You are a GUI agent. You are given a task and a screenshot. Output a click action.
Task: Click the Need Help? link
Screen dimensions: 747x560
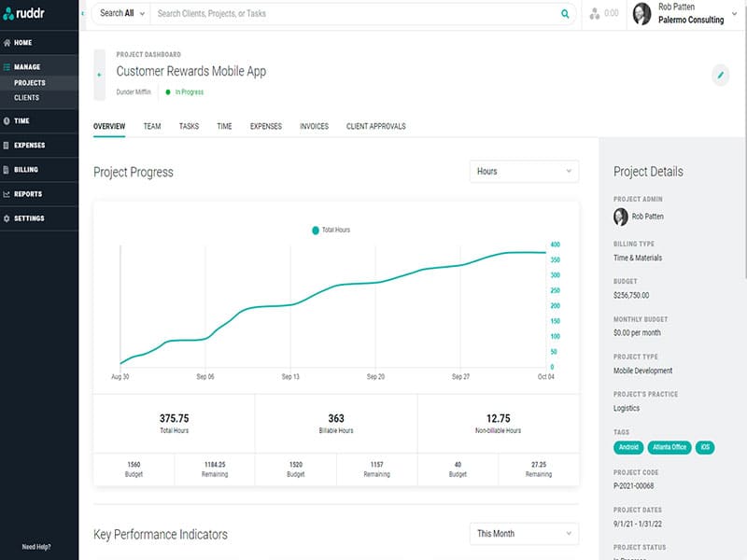[x=36, y=547]
